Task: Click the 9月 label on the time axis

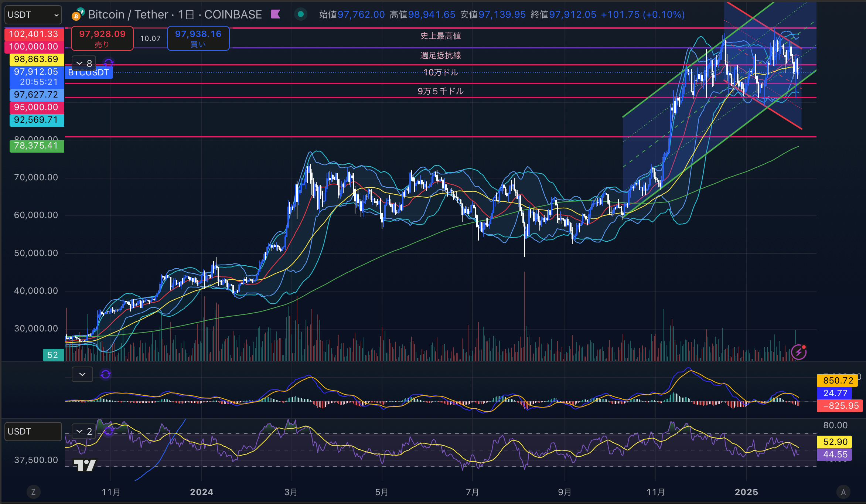Action: click(x=565, y=492)
